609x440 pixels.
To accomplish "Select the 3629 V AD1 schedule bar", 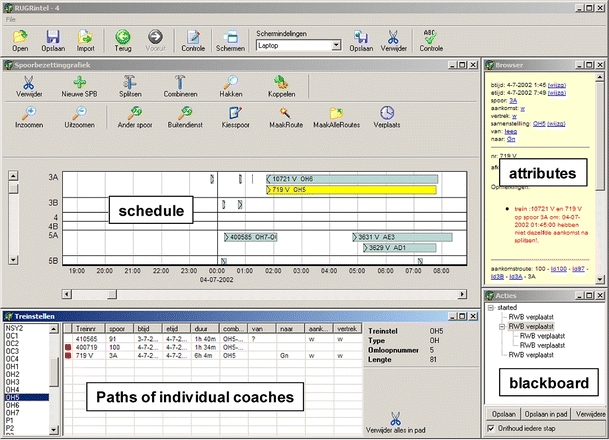I will click(400, 248).
